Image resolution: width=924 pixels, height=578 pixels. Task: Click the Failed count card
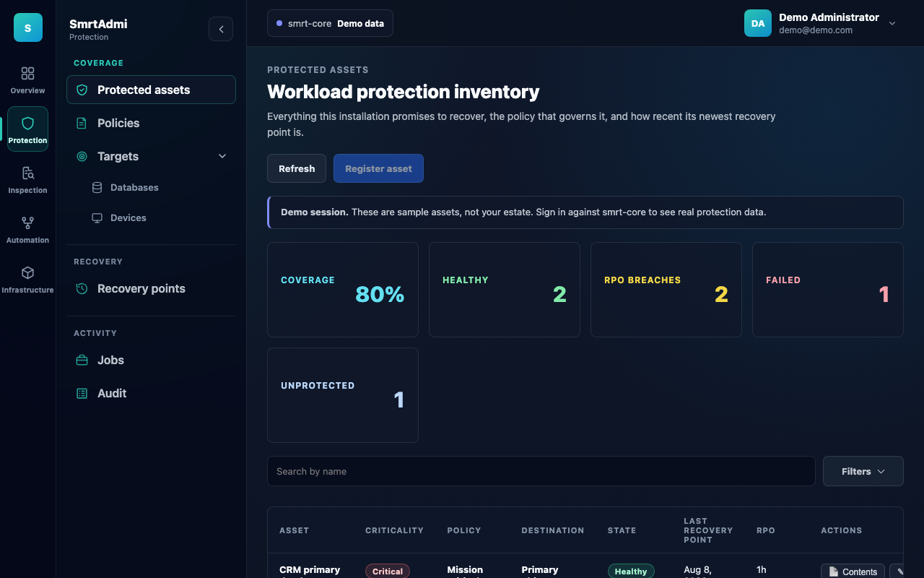828,290
